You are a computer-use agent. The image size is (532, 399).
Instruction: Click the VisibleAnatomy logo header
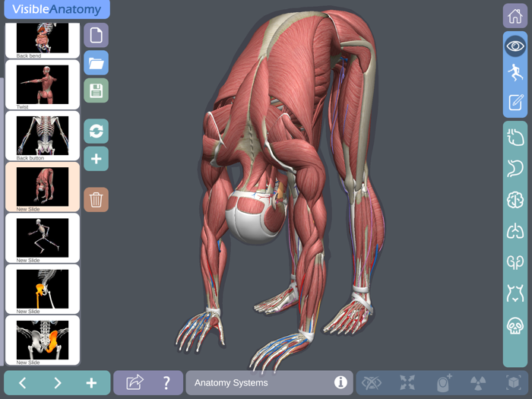click(x=57, y=9)
